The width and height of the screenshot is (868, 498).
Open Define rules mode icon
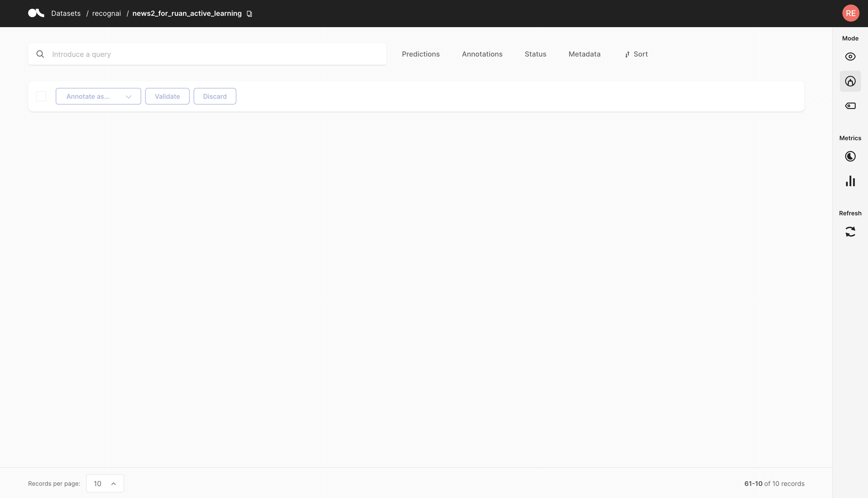[850, 106]
